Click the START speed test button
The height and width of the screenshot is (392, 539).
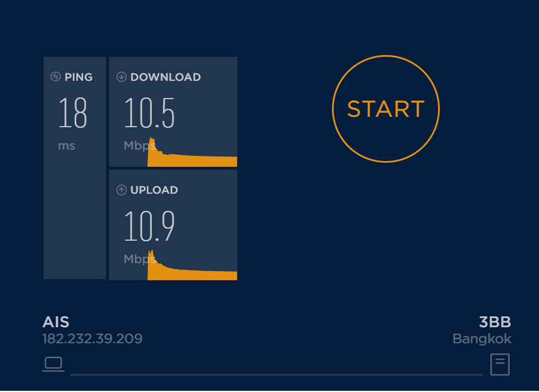point(386,108)
